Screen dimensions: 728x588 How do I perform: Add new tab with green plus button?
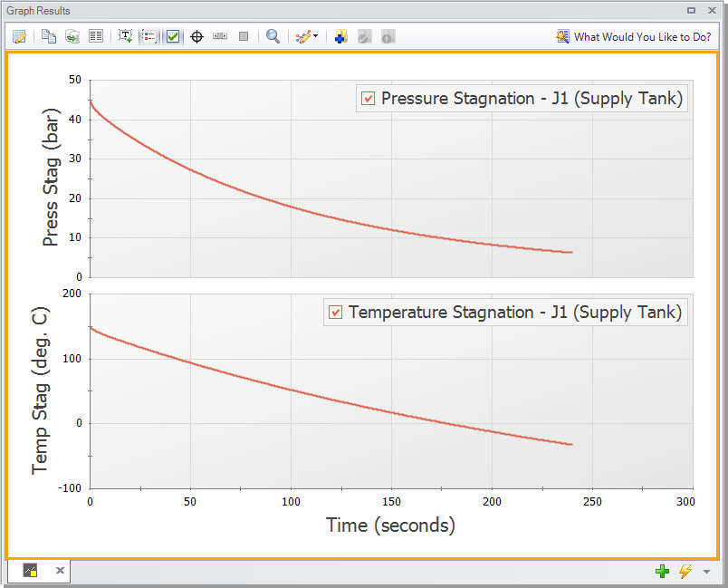pyautogui.click(x=663, y=572)
